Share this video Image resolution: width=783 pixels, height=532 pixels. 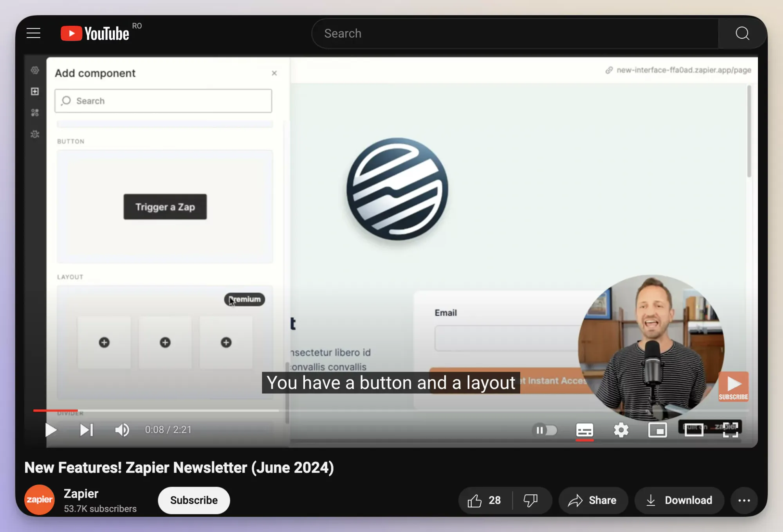coord(593,500)
